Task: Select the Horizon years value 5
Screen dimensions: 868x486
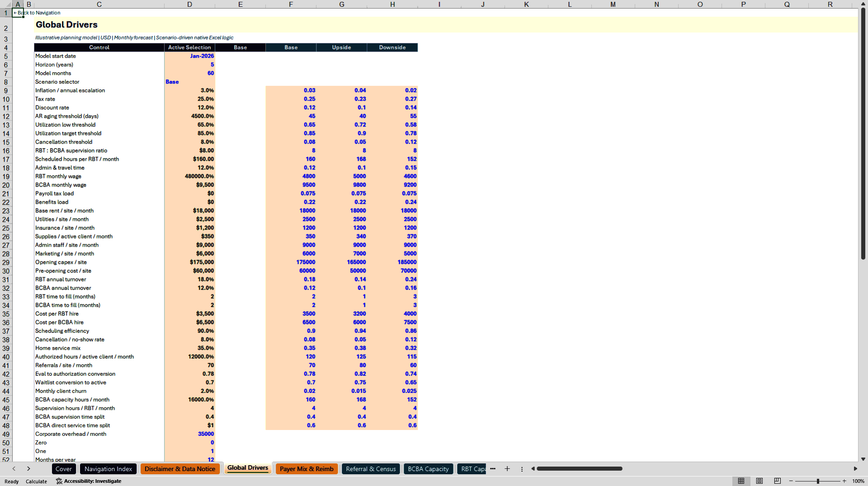Action: tap(189, 65)
